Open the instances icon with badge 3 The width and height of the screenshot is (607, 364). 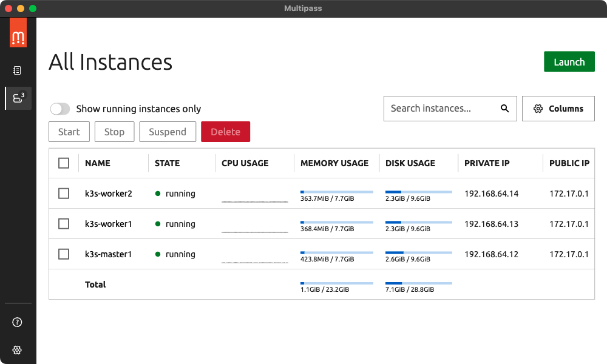click(18, 98)
